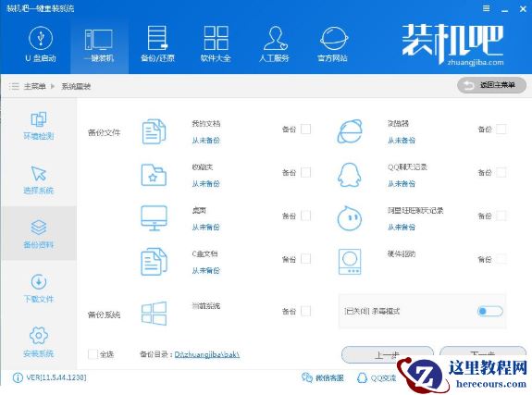
Task: Check the 备份 box for 收藏夹
Action: point(305,172)
